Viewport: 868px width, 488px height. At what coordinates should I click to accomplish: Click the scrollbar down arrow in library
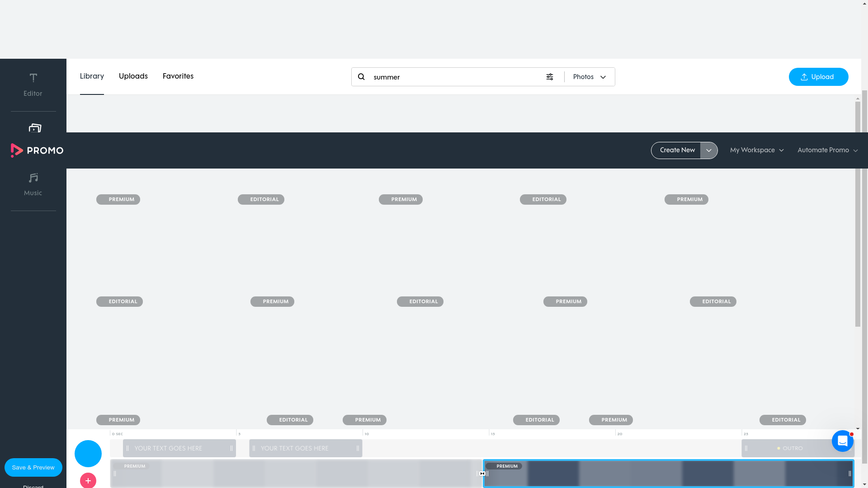point(858,428)
